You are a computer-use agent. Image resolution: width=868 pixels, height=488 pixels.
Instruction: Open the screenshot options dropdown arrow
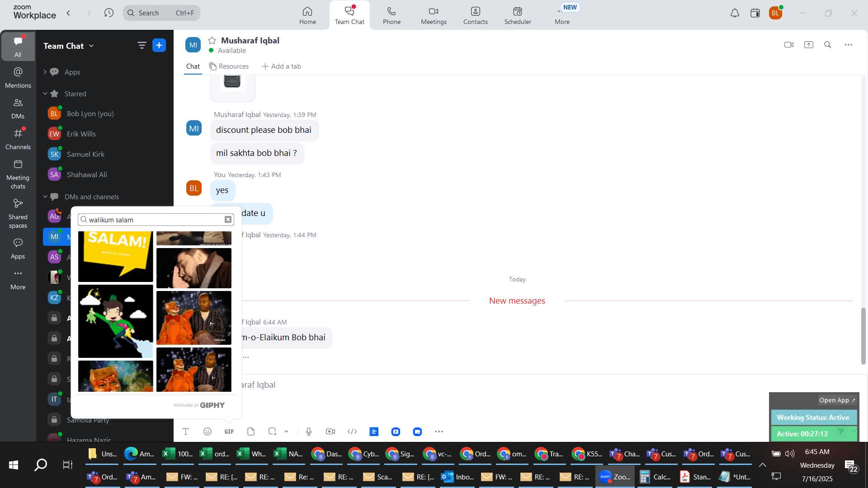pos(286,432)
